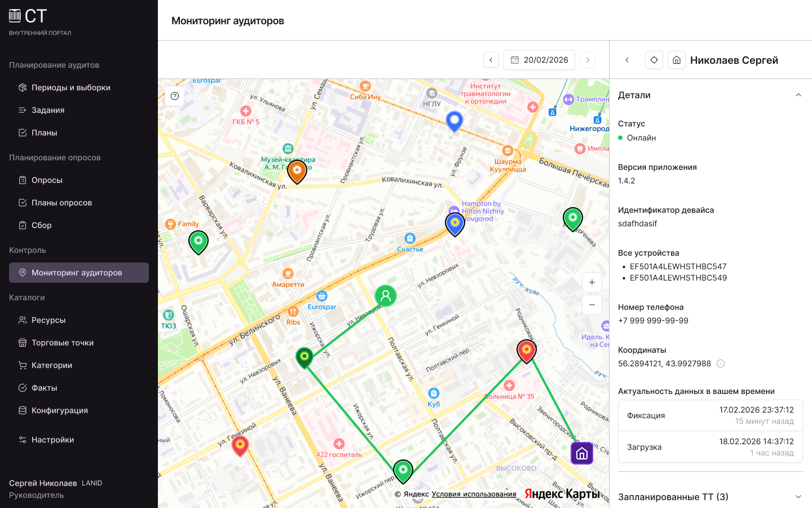
Task: Click the home icon next to Николаев Сергей
Action: [x=677, y=60]
